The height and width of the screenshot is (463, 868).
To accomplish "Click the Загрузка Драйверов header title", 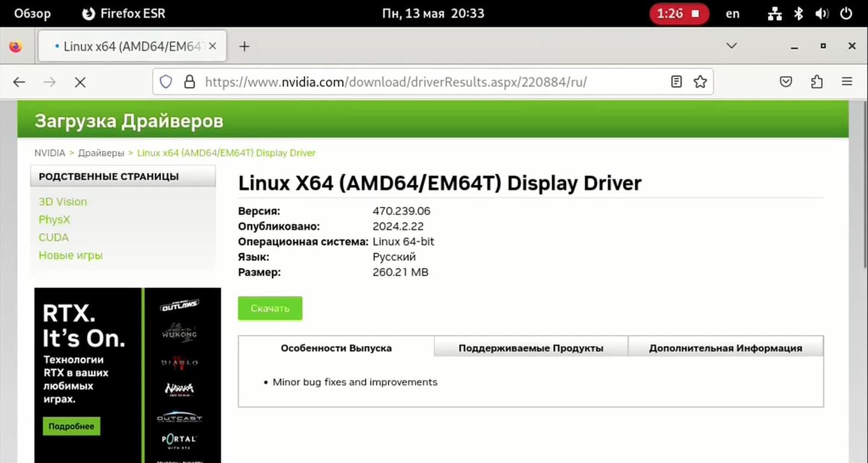I will pos(129,121).
